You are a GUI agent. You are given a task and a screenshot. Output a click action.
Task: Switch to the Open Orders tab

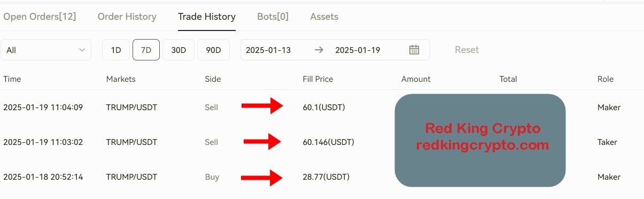(40, 17)
